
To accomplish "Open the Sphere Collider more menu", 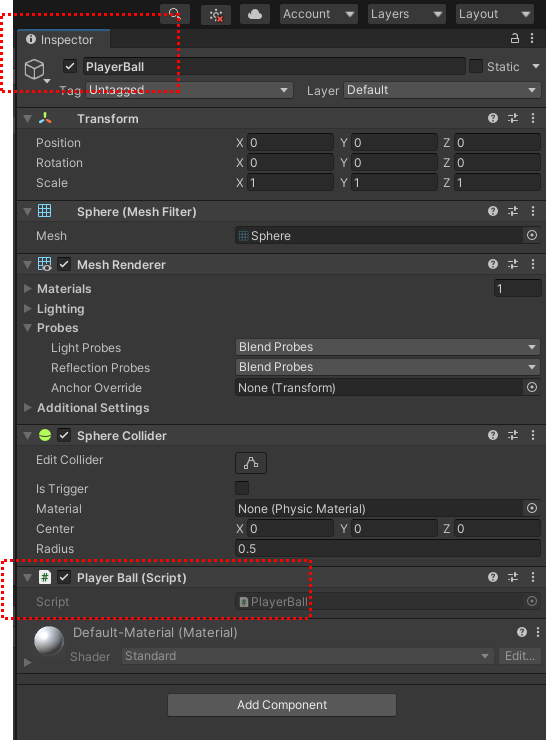I will coord(533,435).
